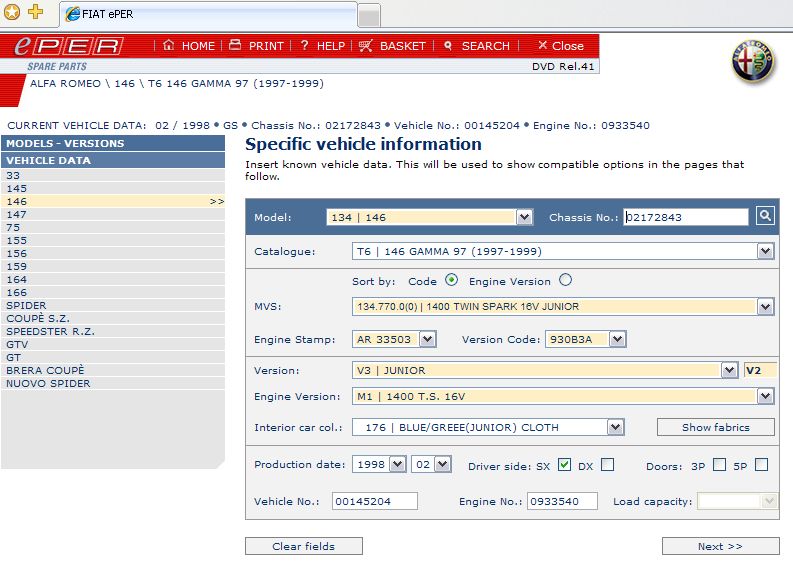
Task: Select model 156 in the sidebar list
Action: pyautogui.click(x=17, y=254)
